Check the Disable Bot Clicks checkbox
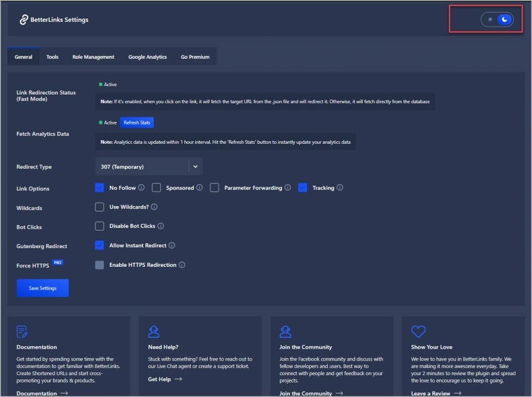Viewport: 532px width, 397px height. (x=99, y=226)
